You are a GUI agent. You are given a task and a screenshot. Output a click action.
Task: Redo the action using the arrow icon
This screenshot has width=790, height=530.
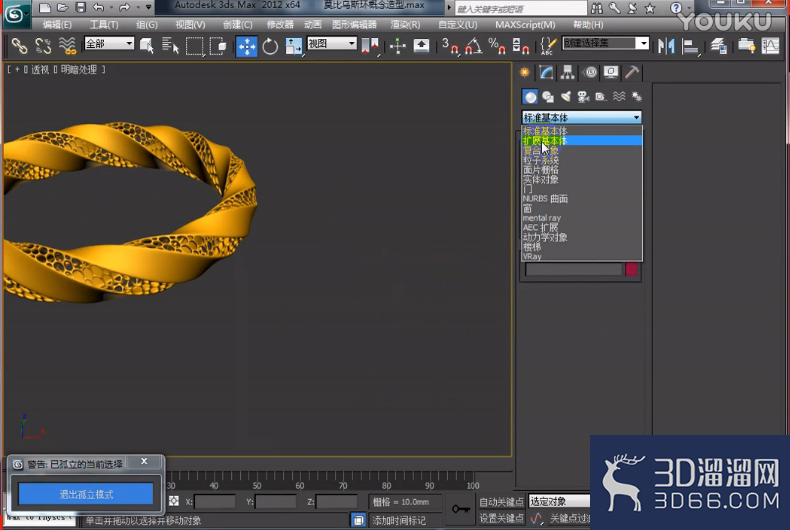pos(124,8)
